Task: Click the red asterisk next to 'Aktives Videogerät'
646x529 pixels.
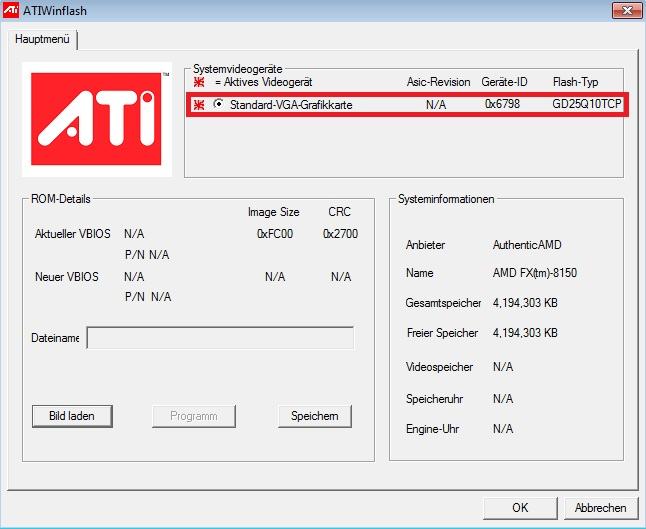Action: point(199,82)
